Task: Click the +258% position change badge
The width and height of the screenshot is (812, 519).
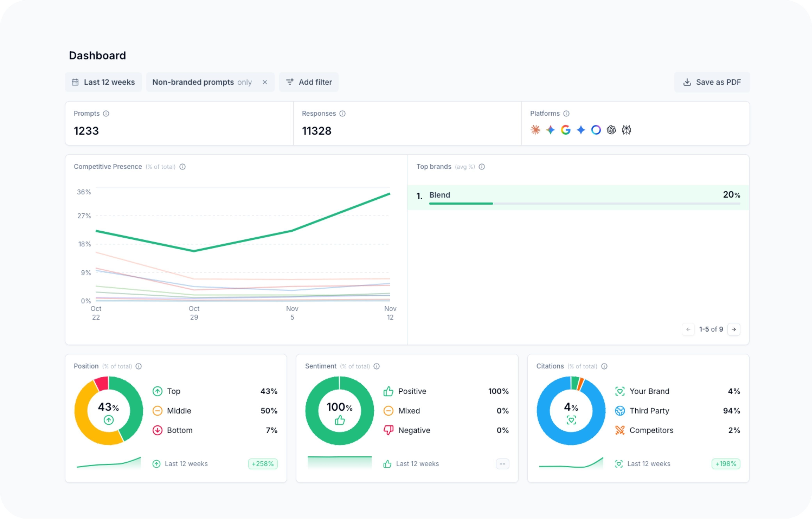Action: pos(263,464)
